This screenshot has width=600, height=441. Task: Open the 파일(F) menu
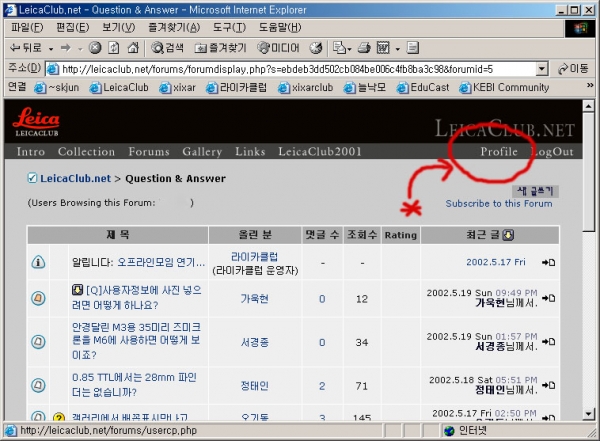click(x=27, y=27)
